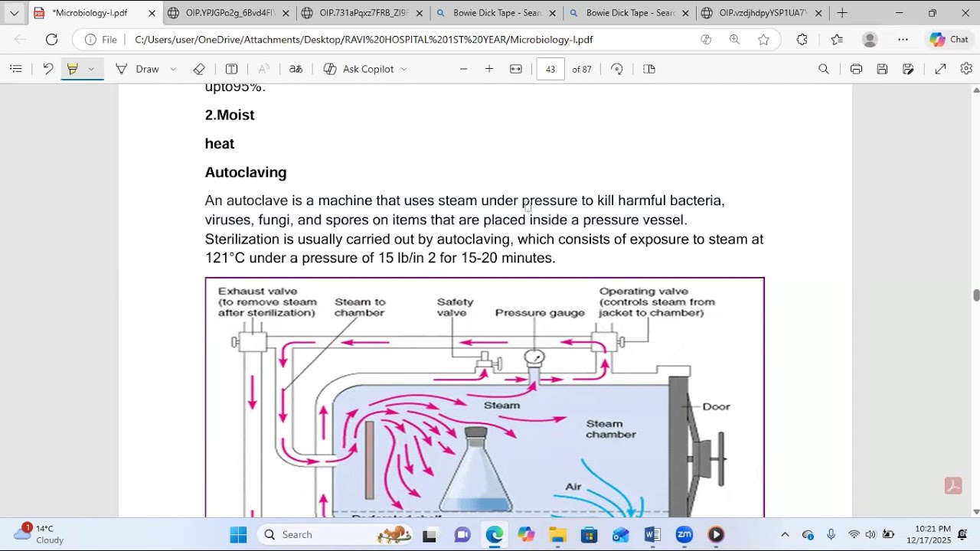Expand the Ask Copilot dropdown arrow
The image size is (980, 551).
404,69
